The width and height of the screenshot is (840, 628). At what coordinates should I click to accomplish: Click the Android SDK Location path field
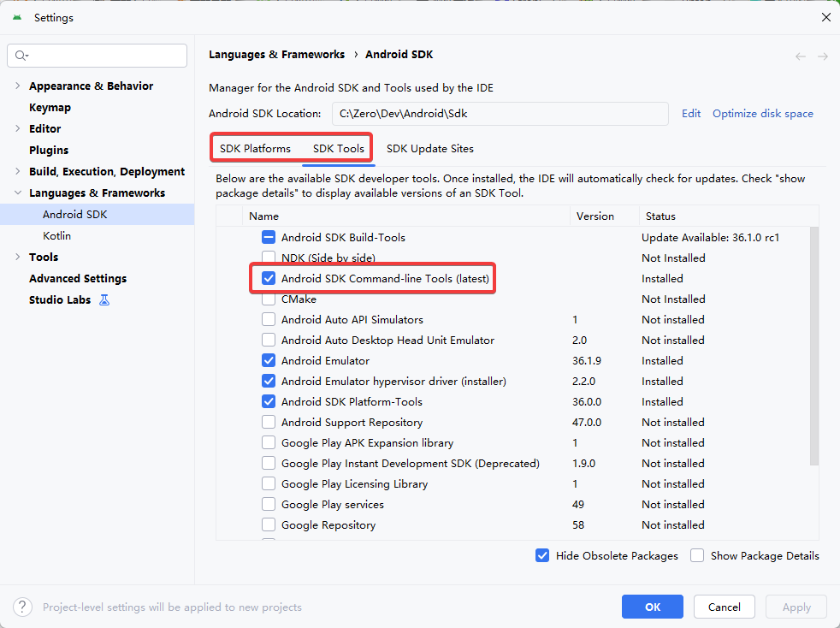tap(500, 114)
